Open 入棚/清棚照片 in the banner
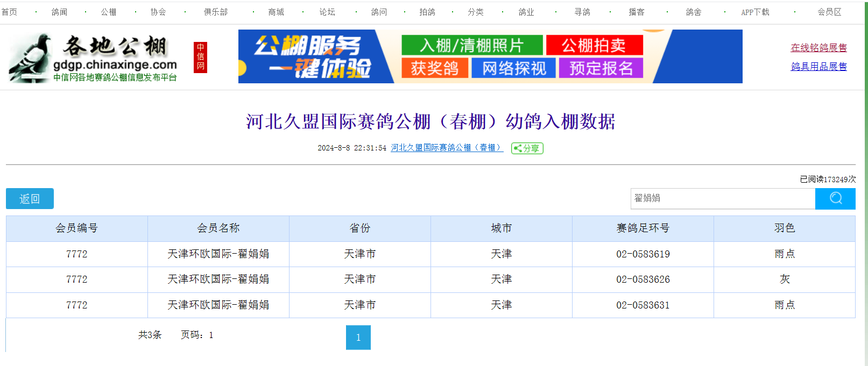Screen dimensions: 868x366 tap(471, 46)
